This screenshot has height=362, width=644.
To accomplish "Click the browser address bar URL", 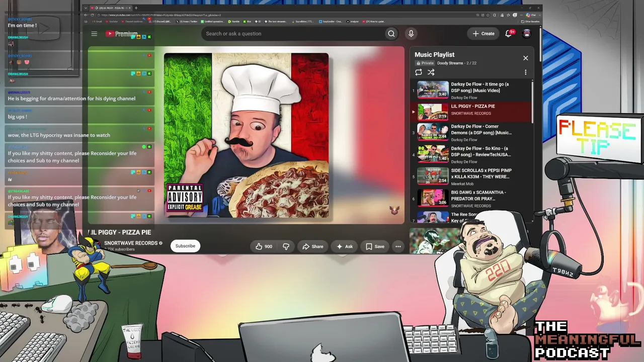I will point(161,15).
